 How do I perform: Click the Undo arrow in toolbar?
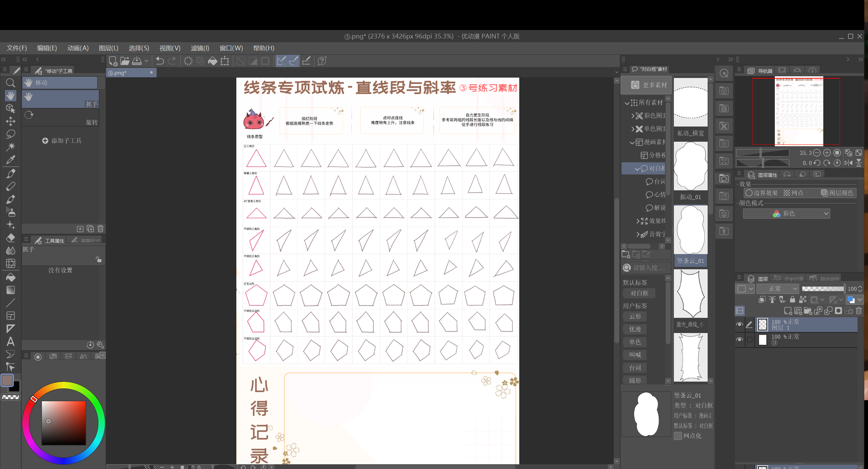click(x=160, y=61)
